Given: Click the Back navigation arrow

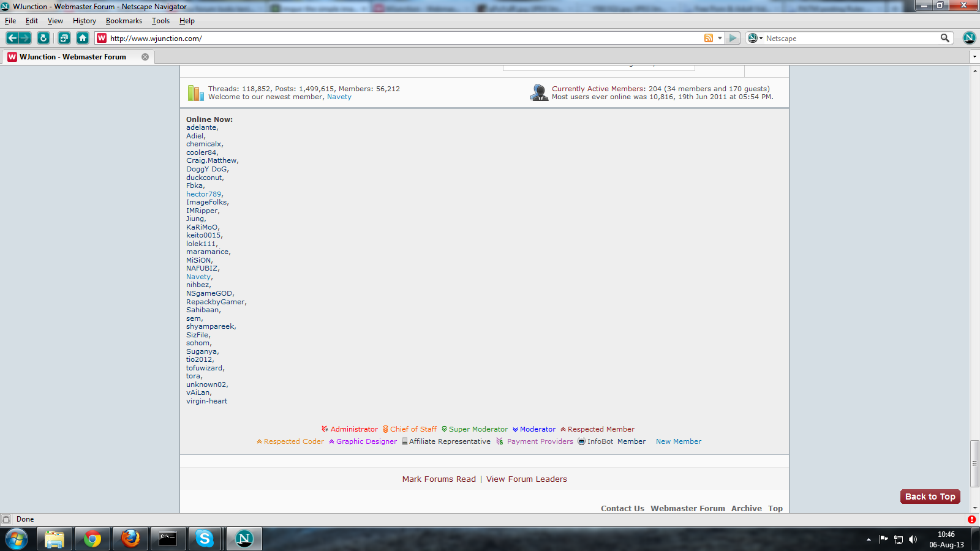Looking at the screenshot, I should (x=12, y=38).
